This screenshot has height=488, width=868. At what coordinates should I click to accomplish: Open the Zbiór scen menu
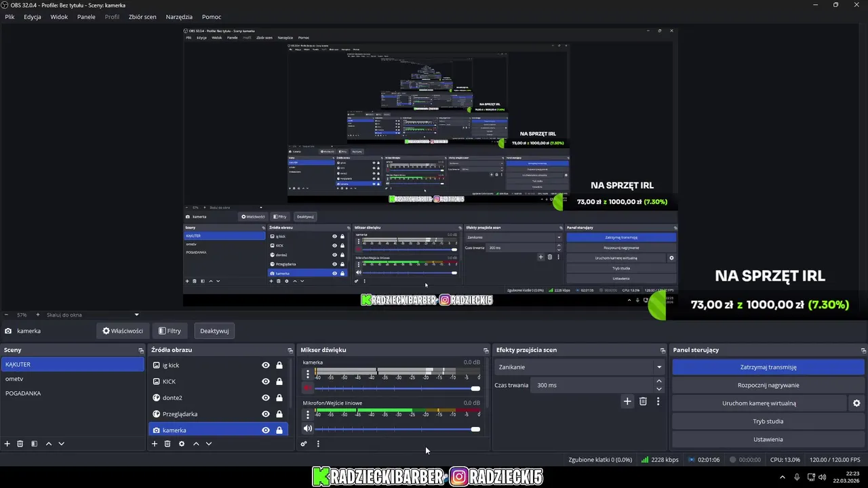pos(142,17)
